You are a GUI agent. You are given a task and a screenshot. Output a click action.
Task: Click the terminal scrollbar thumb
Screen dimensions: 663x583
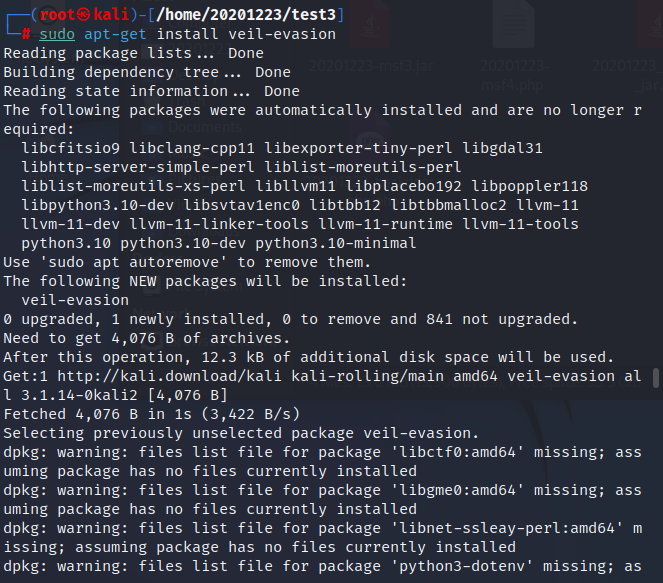click(x=656, y=378)
